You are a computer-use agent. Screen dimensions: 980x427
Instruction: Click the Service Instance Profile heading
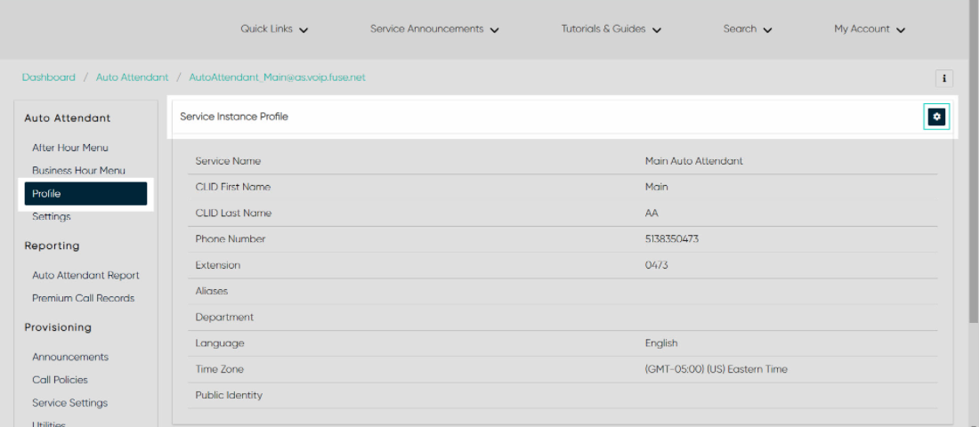coord(234,117)
